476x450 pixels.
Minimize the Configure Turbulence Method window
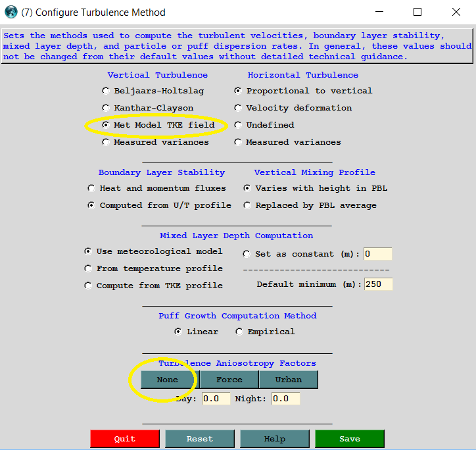(x=379, y=12)
